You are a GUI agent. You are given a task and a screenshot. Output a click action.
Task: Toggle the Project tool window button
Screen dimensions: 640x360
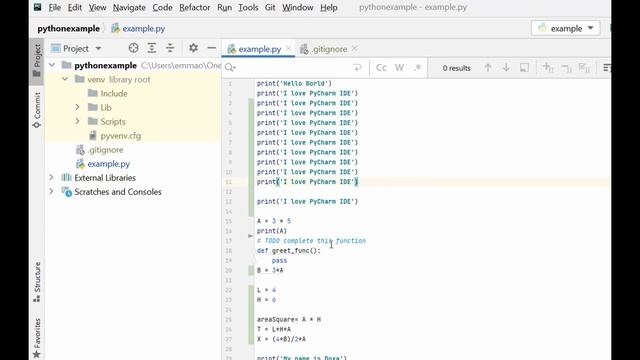(37, 61)
